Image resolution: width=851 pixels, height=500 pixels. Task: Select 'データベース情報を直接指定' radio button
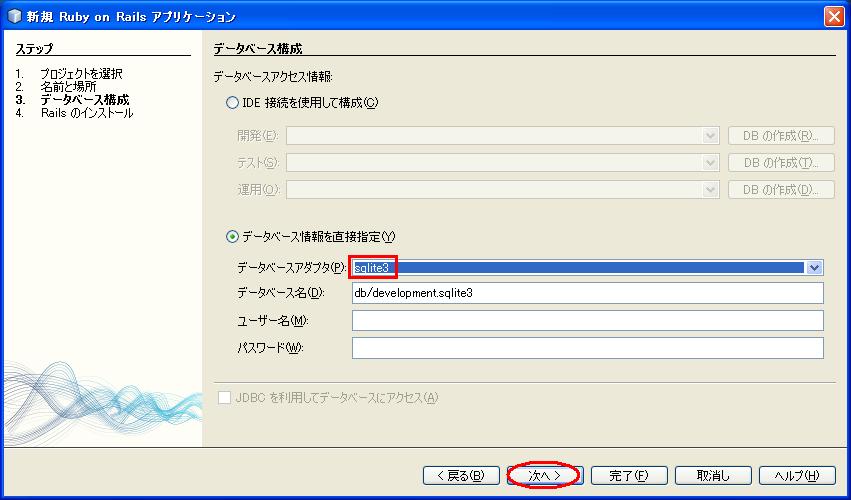pyautogui.click(x=232, y=237)
